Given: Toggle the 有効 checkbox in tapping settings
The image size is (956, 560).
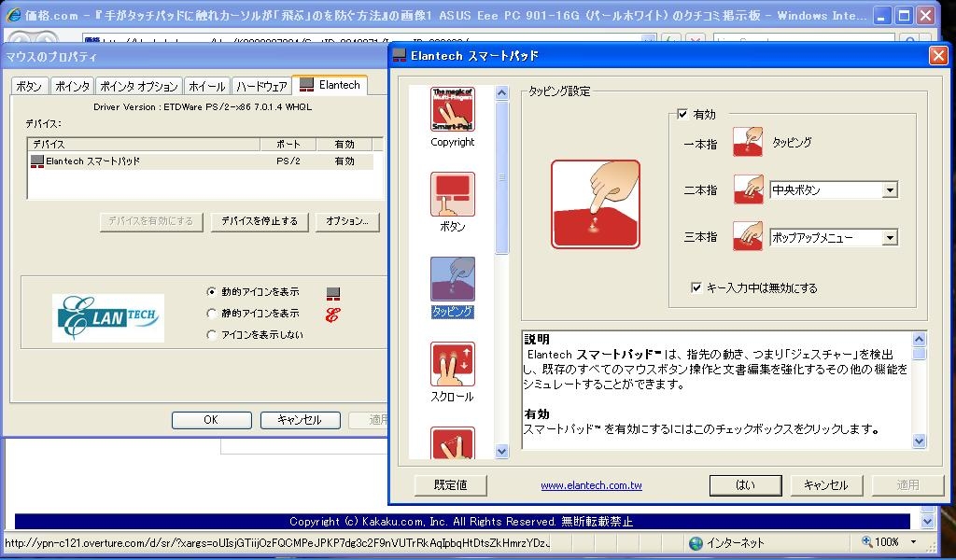Looking at the screenshot, I should pos(682,114).
